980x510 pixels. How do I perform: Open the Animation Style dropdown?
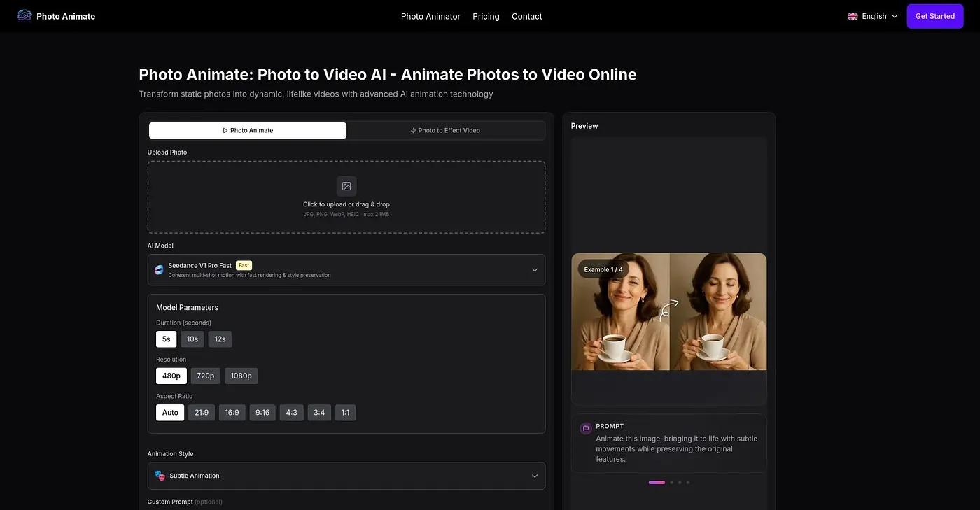tap(346, 476)
